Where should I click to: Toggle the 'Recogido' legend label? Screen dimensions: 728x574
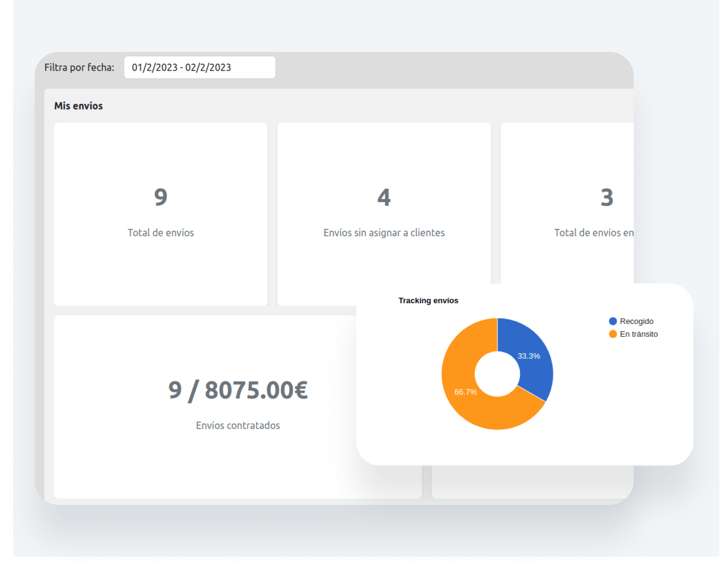637,321
